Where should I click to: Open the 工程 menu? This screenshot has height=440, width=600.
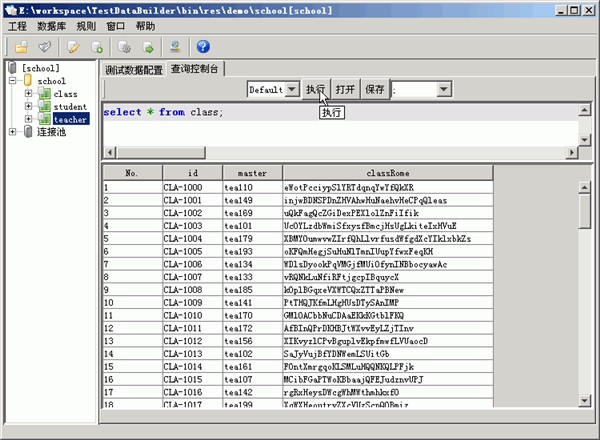click(17, 26)
